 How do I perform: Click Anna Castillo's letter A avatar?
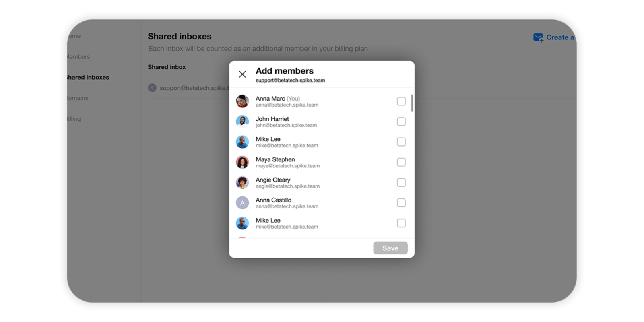(242, 203)
